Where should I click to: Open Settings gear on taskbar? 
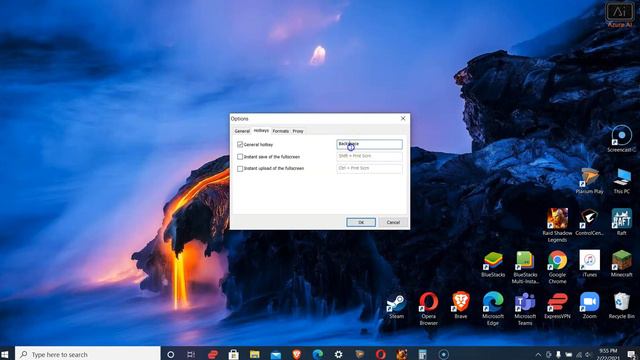pos(338,354)
